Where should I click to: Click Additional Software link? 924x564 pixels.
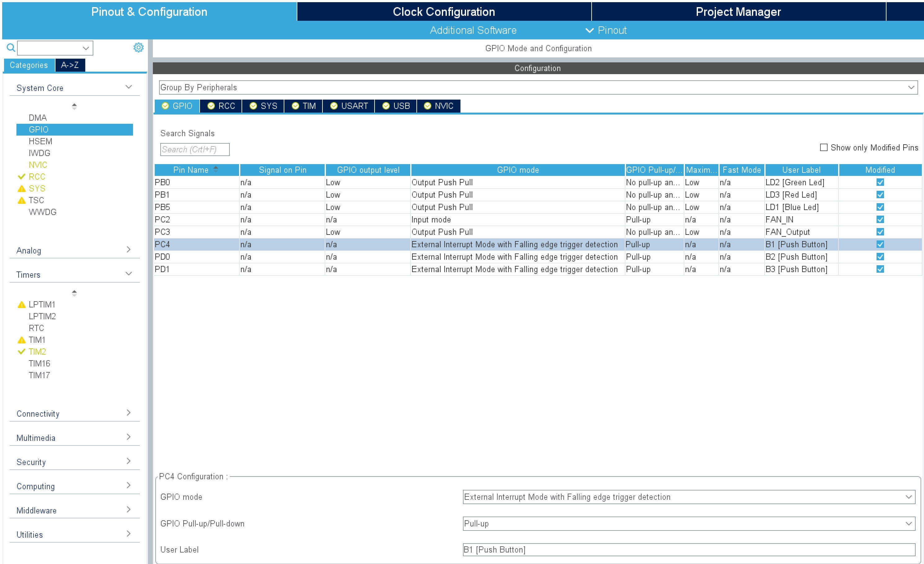pos(473,30)
